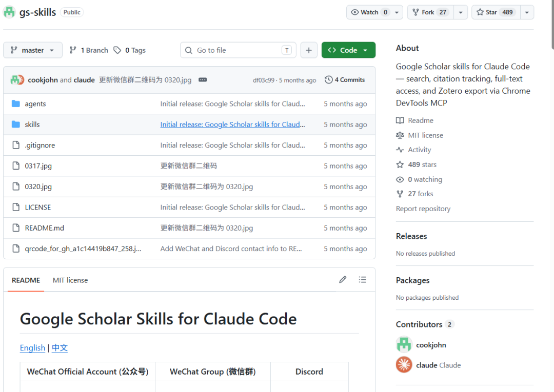Open the gs-skills repository owner avatar

coord(9,12)
